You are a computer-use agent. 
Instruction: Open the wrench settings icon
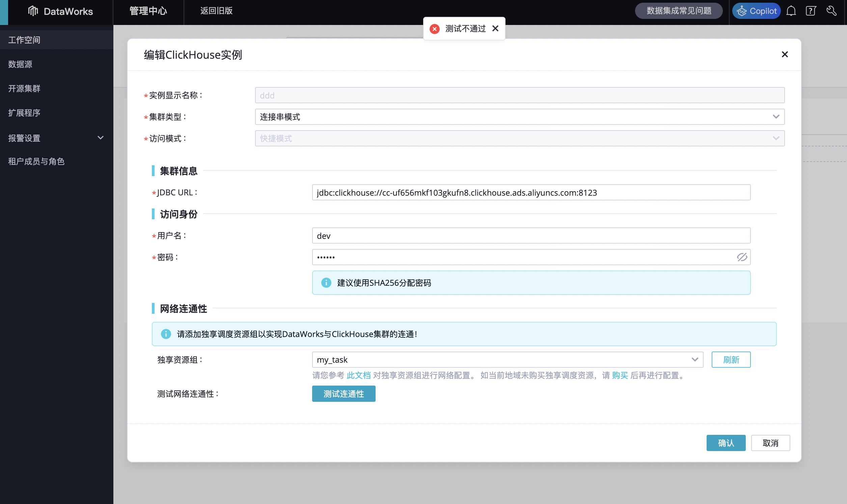831,11
